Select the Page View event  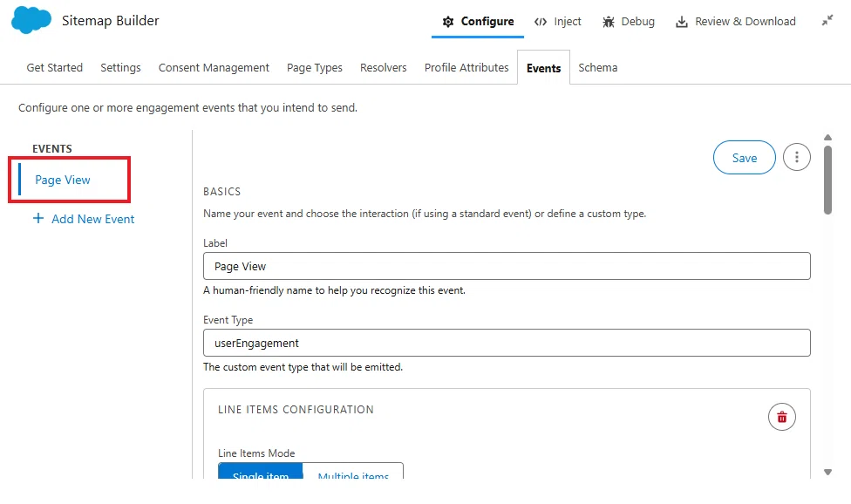point(63,180)
